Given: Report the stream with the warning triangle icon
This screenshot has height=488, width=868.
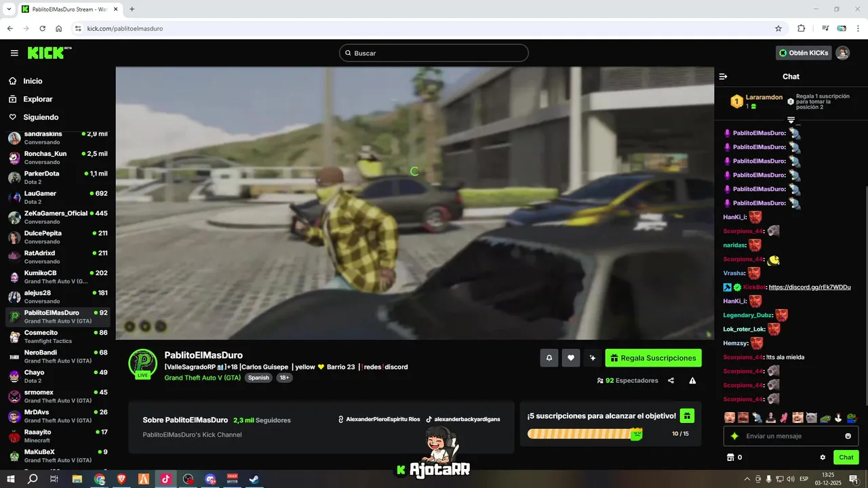Looking at the screenshot, I should (x=692, y=381).
